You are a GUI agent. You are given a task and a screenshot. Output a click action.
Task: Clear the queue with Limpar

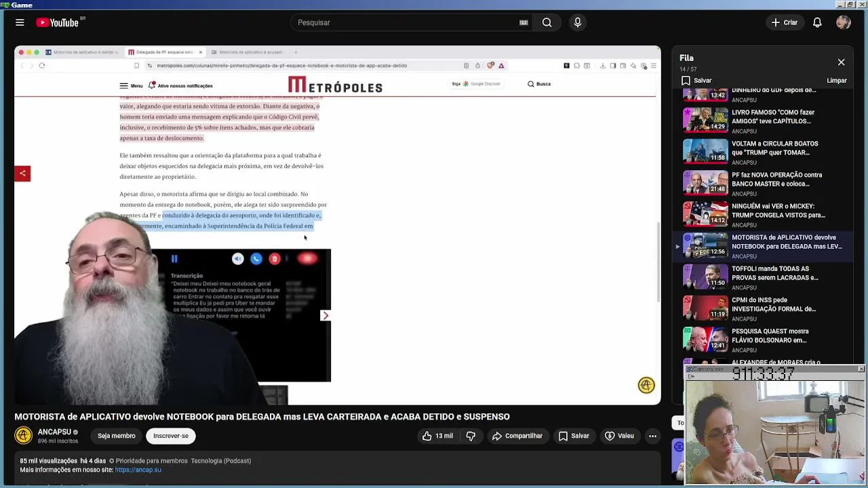(x=837, y=81)
